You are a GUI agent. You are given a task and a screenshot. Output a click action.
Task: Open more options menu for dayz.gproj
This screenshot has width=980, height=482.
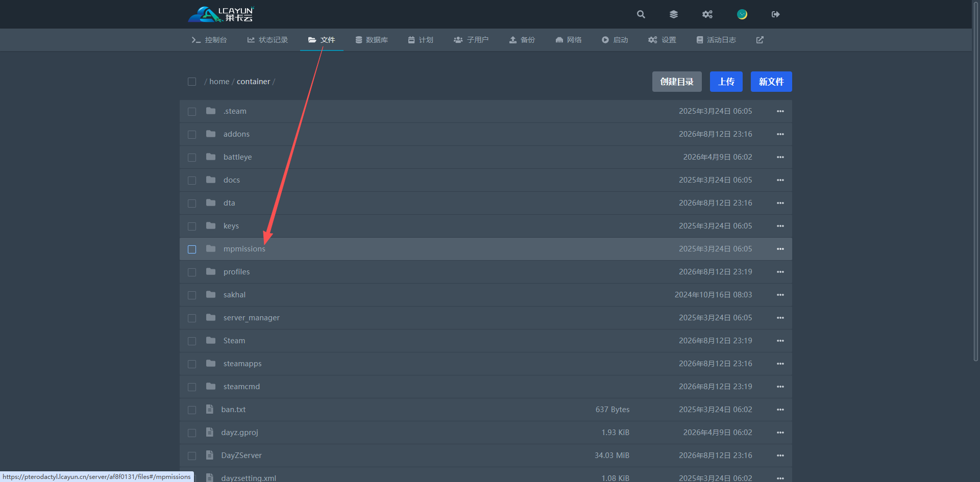point(780,433)
